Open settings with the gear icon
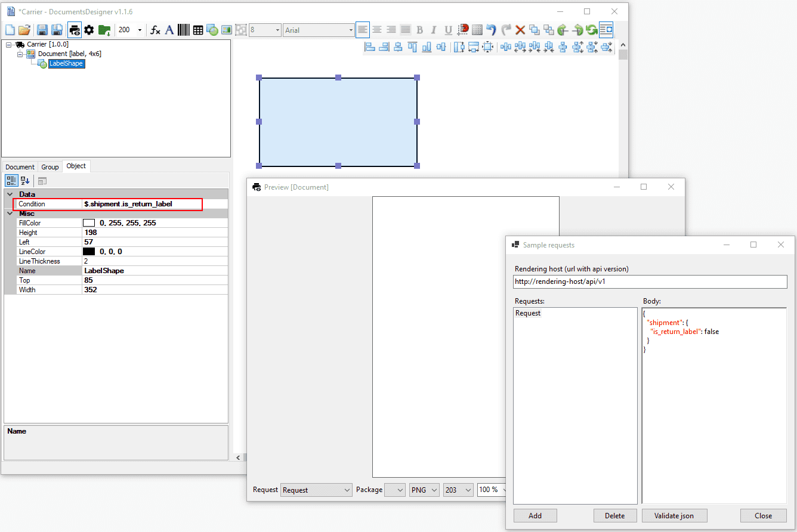This screenshot has height=532, width=797. 89,30
